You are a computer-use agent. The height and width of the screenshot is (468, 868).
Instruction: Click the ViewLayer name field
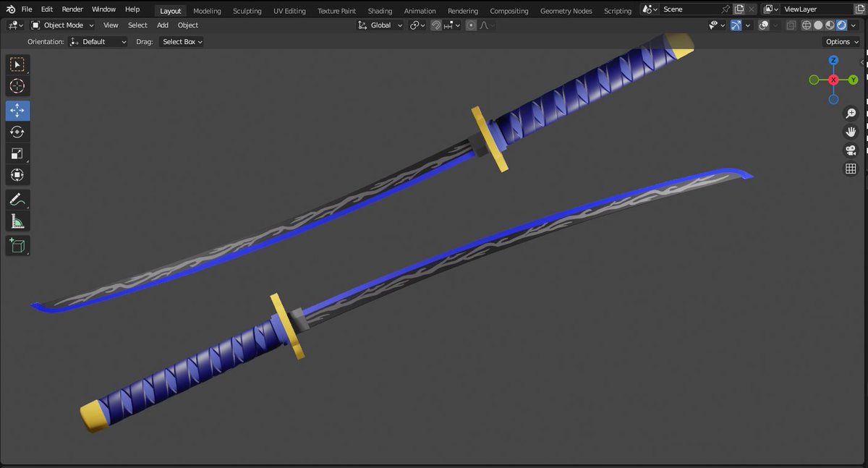click(x=816, y=9)
